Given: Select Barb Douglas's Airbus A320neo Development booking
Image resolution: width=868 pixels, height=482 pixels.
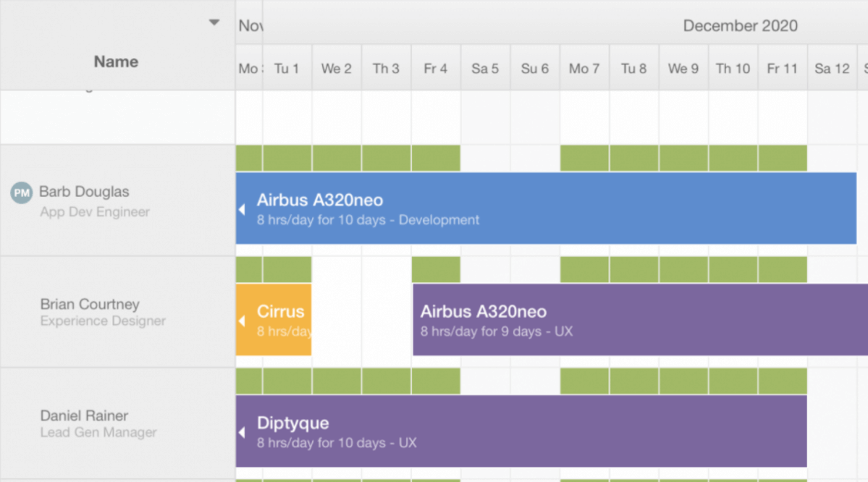Looking at the screenshot, I should coord(546,208).
